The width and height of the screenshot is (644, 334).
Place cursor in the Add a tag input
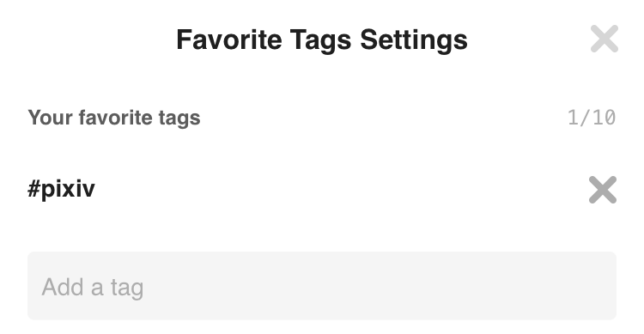(322, 286)
